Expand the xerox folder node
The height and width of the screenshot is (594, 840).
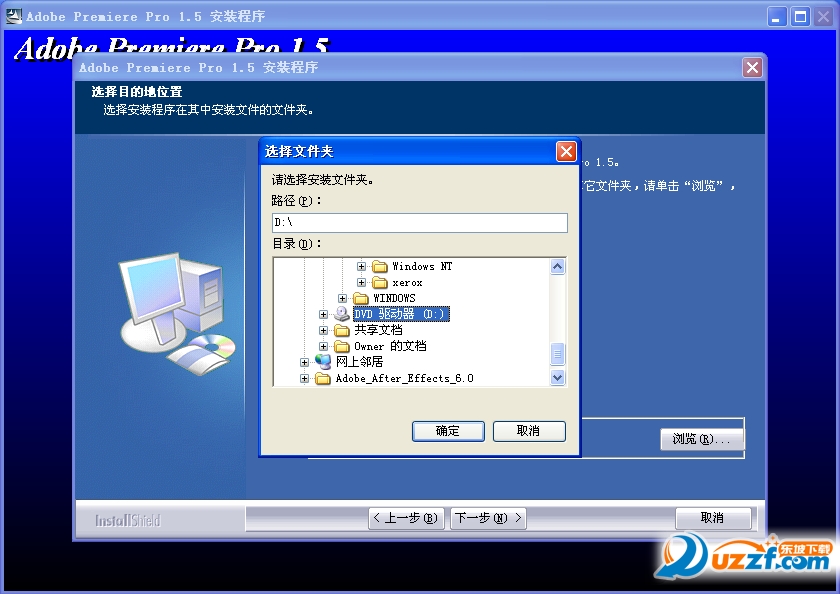click(x=362, y=282)
